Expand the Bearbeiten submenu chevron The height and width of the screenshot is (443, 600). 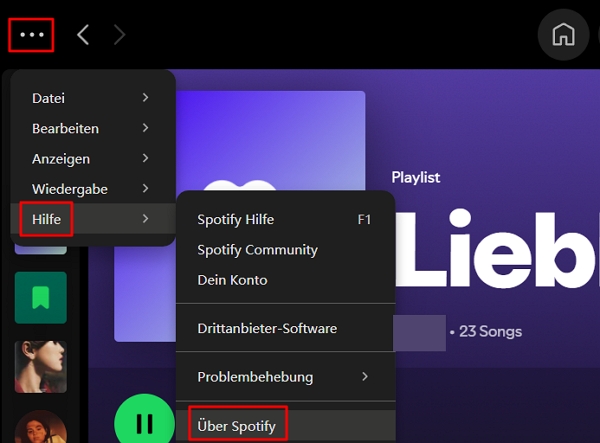click(x=145, y=128)
